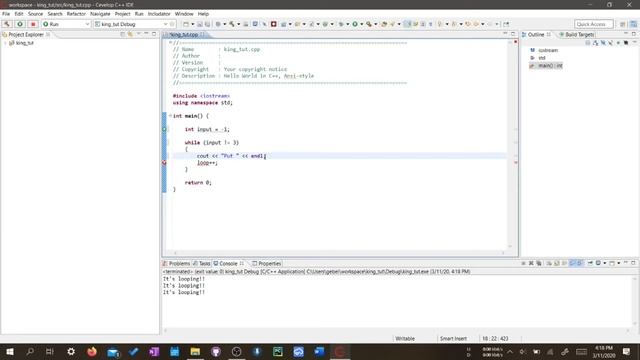Toggle Link with Editor in Project Explorer
Viewport: 640px width, 360px height.
coord(130,34)
